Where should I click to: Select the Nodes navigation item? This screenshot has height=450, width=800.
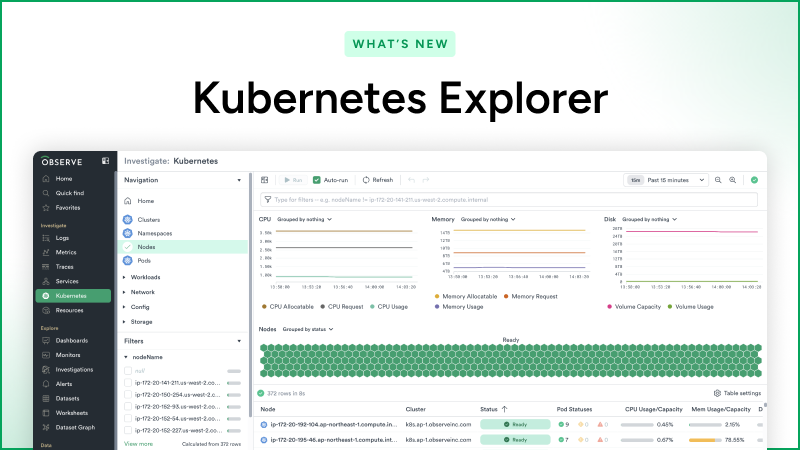[x=183, y=247]
